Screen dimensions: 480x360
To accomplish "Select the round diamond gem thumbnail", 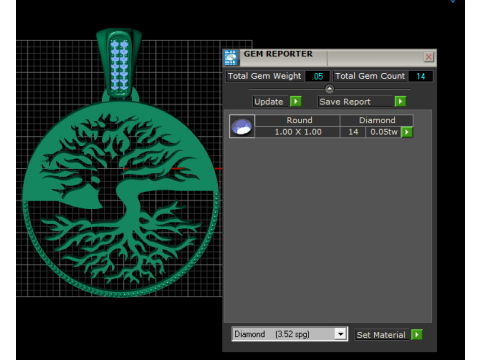I will click(x=242, y=126).
